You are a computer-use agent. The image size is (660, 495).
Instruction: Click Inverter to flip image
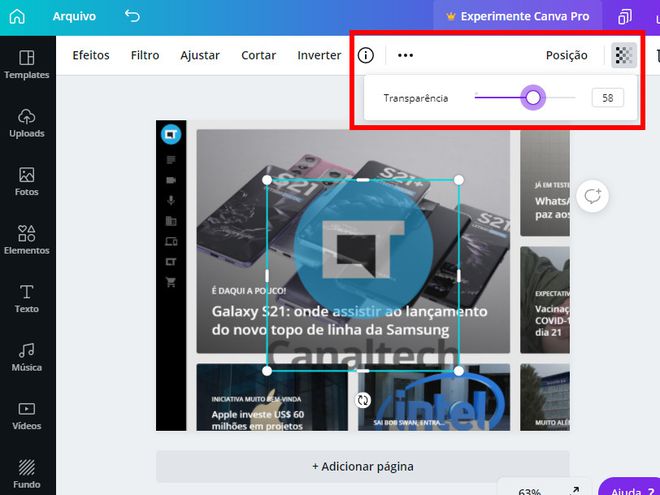point(319,55)
